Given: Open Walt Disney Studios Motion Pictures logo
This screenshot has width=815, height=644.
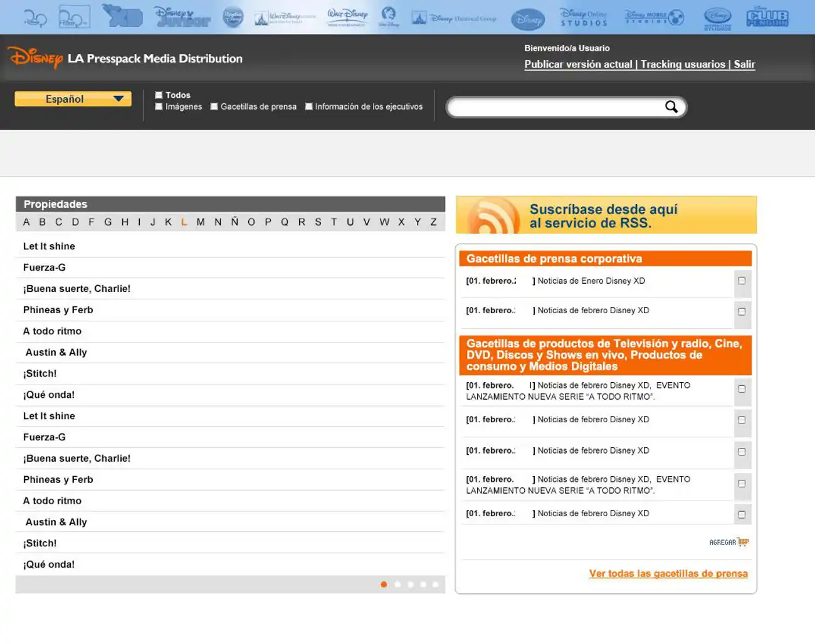Looking at the screenshot, I should (x=285, y=18).
